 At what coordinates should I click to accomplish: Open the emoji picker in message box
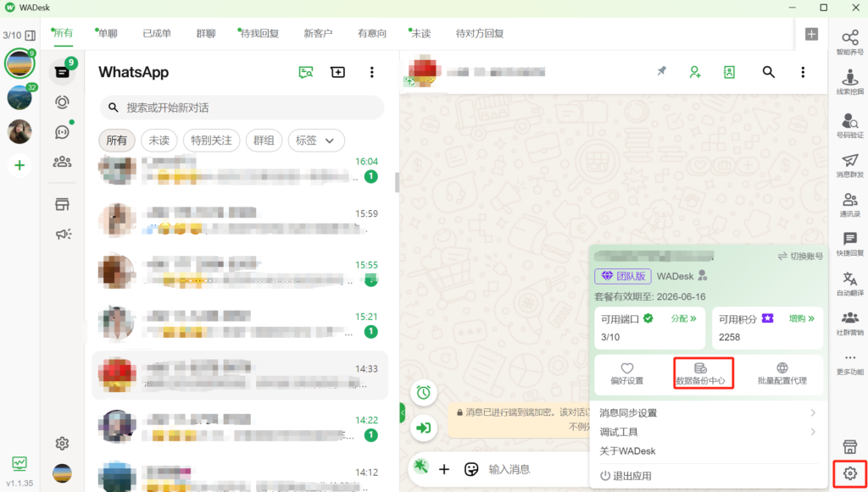pos(471,469)
